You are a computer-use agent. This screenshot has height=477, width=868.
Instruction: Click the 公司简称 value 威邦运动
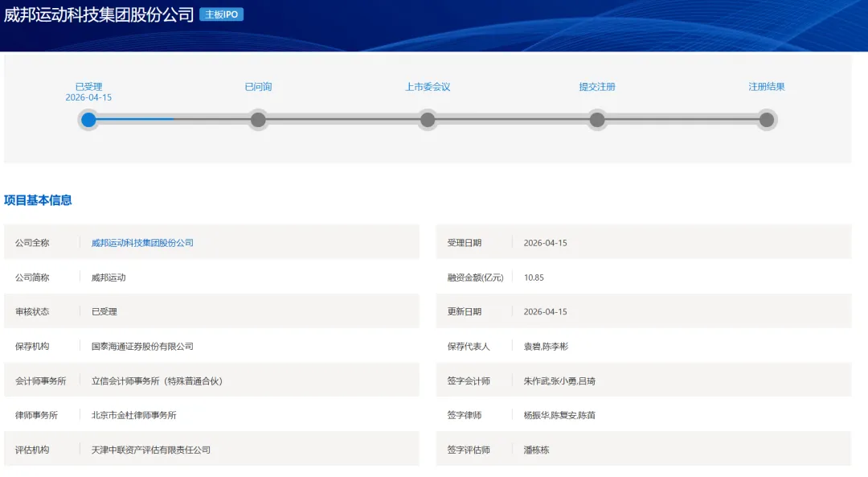pyautogui.click(x=108, y=278)
